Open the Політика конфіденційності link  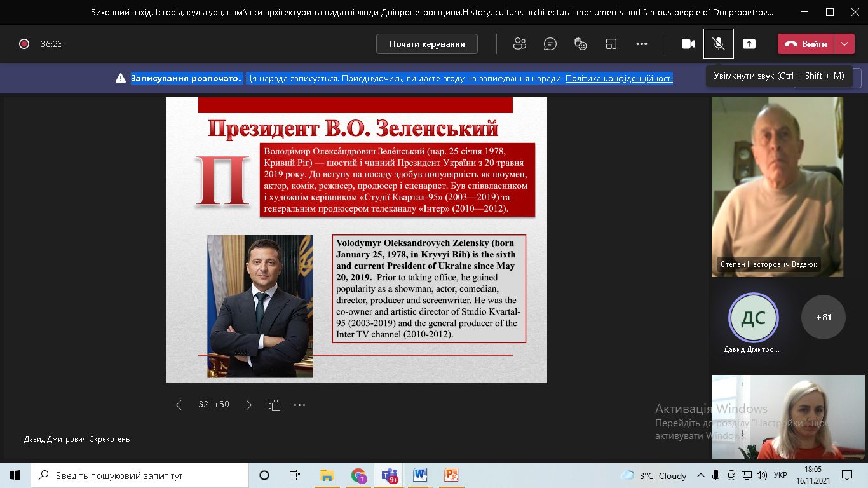pyautogui.click(x=618, y=78)
